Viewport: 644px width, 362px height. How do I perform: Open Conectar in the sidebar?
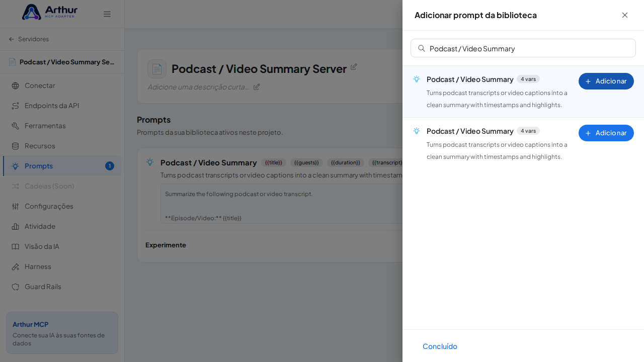tap(62, 85)
